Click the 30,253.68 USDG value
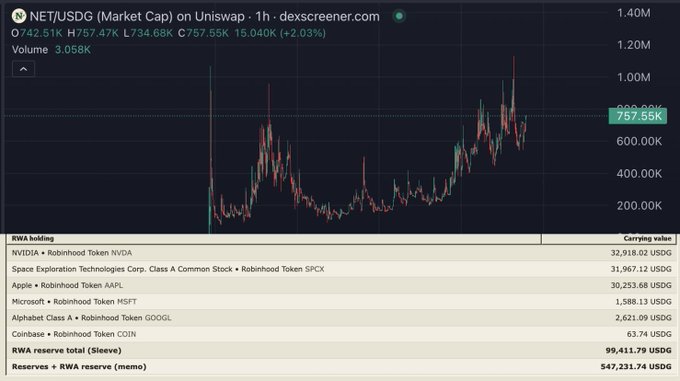Screen dimensions: 680x381 click(641, 285)
